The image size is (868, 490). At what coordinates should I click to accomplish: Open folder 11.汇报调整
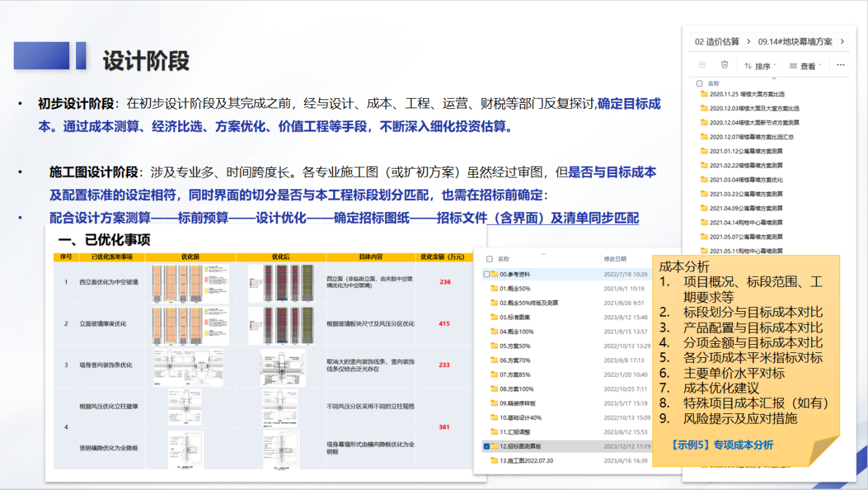511,432
